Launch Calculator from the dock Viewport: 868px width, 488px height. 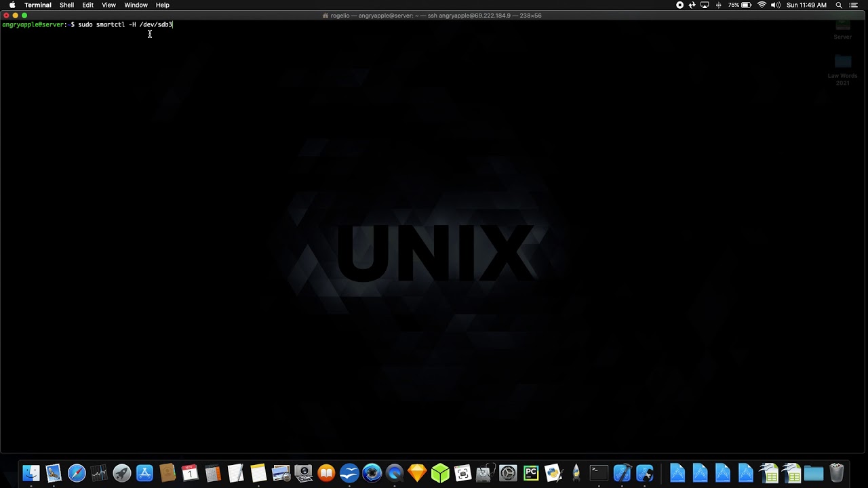pyautogui.click(x=213, y=472)
